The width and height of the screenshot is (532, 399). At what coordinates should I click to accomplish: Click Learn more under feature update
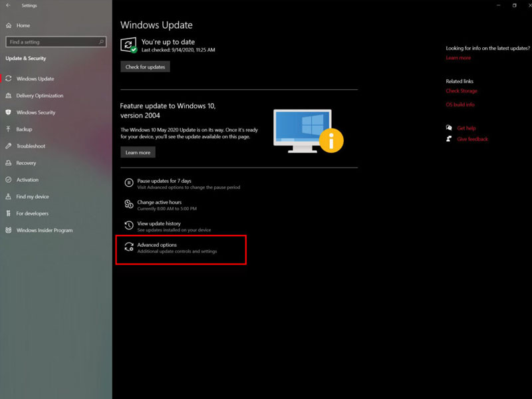coord(138,152)
